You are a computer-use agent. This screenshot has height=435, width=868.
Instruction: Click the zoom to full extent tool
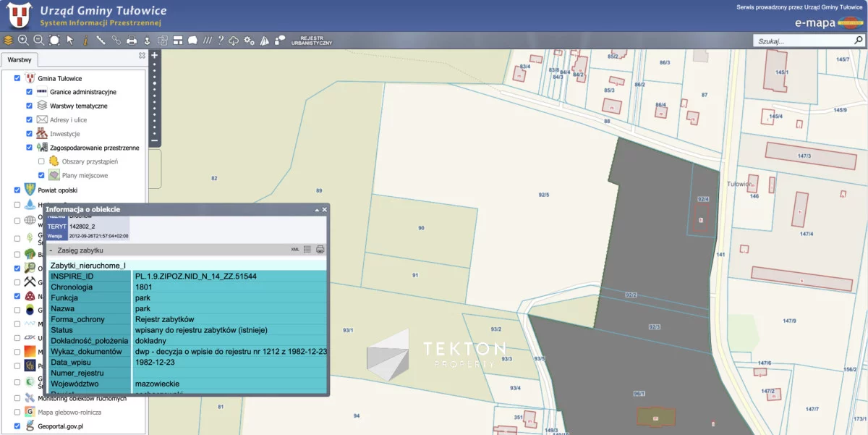click(54, 41)
